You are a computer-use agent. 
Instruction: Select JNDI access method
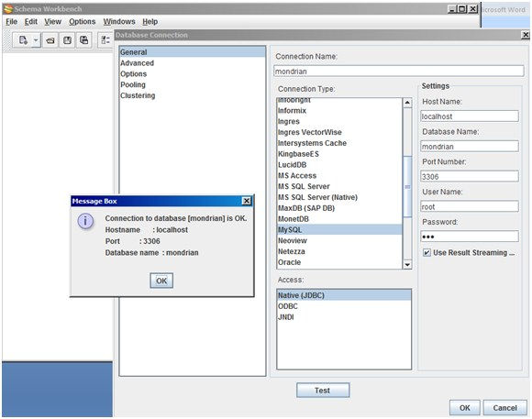tap(344, 317)
